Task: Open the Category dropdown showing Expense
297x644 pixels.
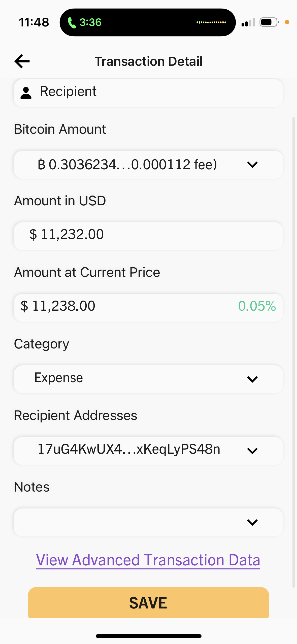Action: tap(148, 379)
